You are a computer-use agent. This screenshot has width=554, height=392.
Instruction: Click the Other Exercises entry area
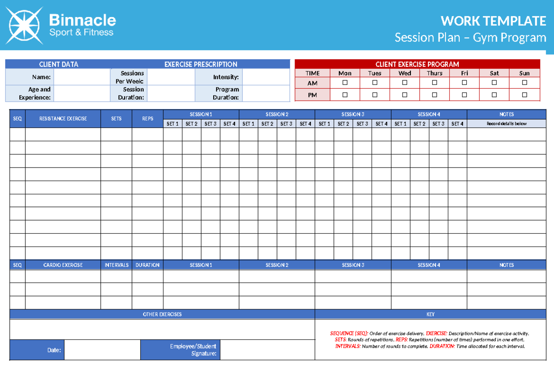[x=163, y=329]
